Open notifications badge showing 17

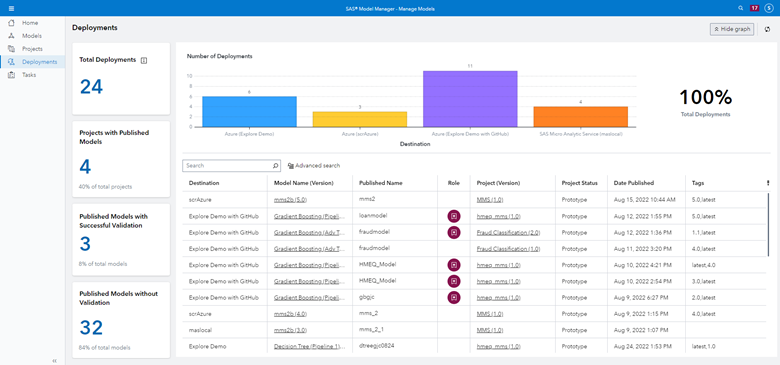pos(755,8)
